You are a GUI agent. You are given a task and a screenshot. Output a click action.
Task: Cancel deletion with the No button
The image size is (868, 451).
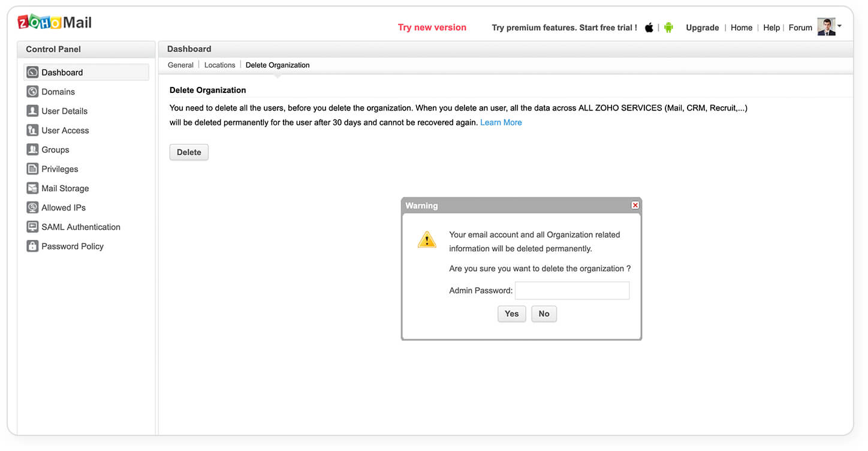pyautogui.click(x=544, y=314)
